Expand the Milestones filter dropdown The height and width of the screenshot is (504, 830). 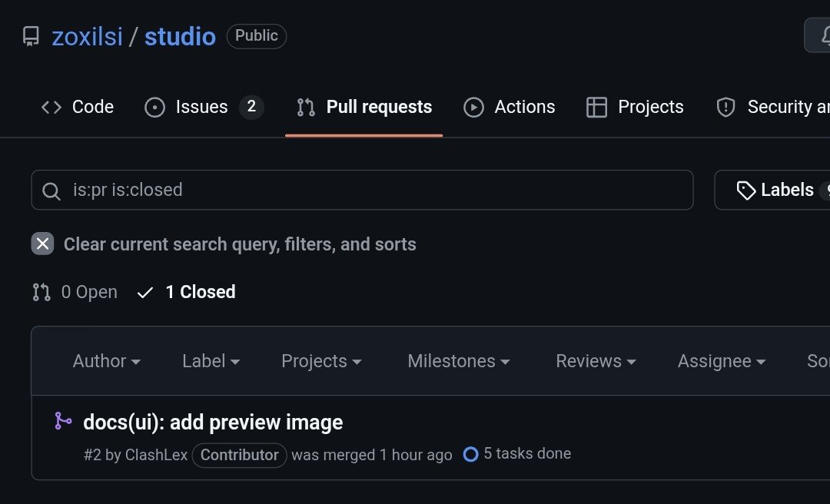click(x=458, y=361)
